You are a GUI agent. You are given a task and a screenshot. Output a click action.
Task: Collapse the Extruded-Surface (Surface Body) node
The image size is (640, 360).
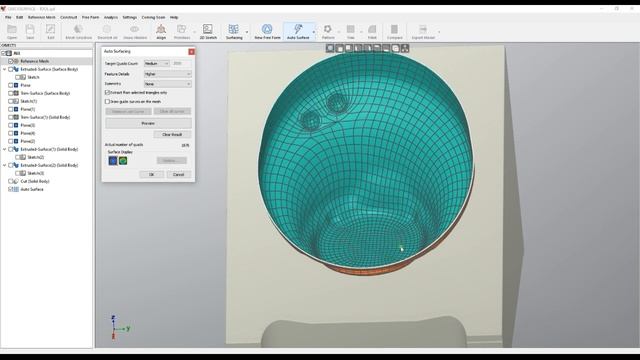[4, 69]
